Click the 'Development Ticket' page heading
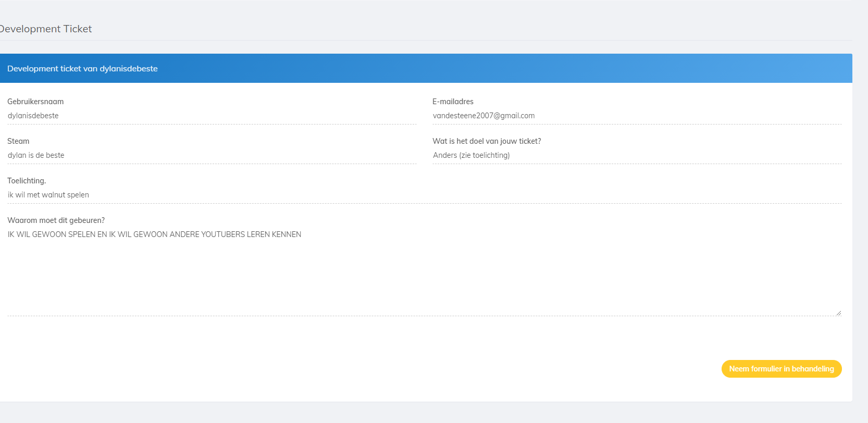 [x=46, y=29]
